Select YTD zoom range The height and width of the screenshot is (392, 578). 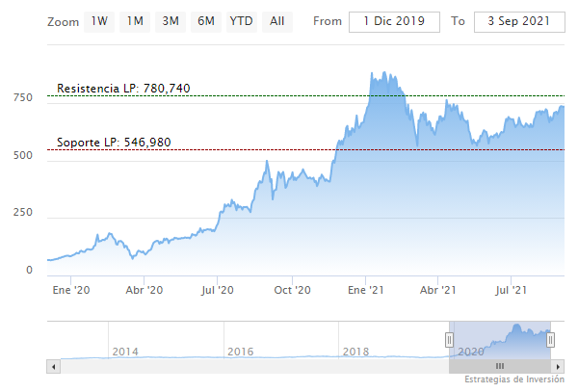[x=241, y=21]
